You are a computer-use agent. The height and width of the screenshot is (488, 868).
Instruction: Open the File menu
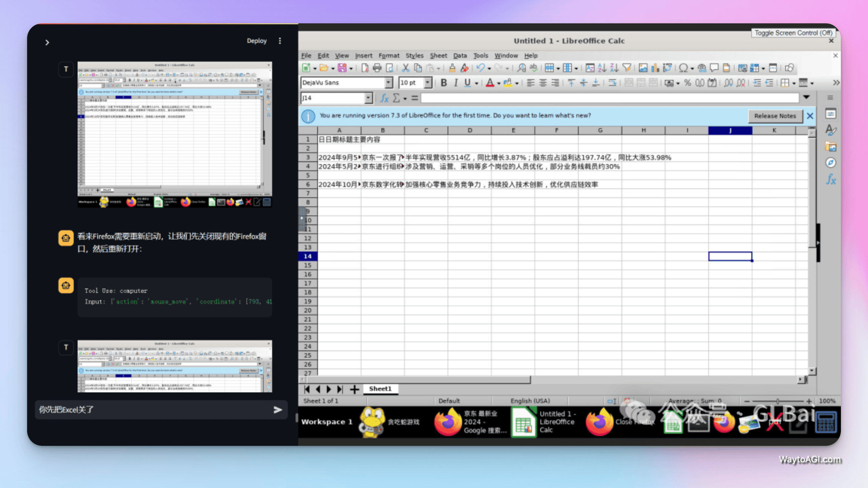click(306, 55)
